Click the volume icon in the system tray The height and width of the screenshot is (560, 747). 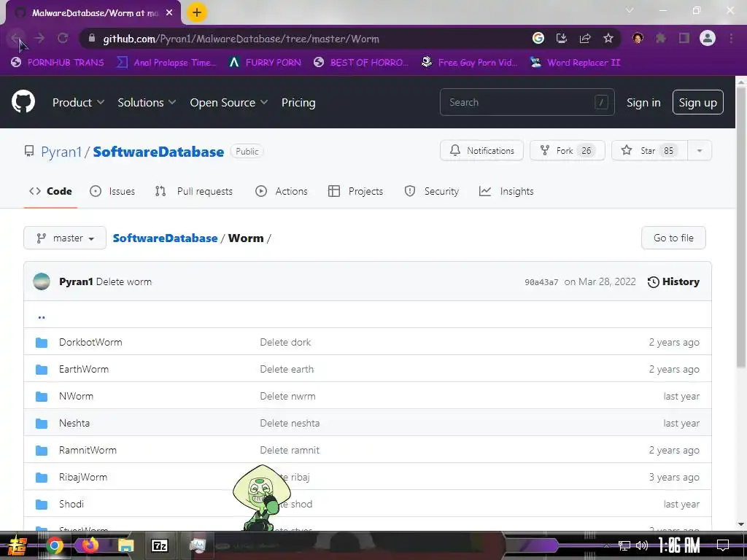click(x=642, y=545)
